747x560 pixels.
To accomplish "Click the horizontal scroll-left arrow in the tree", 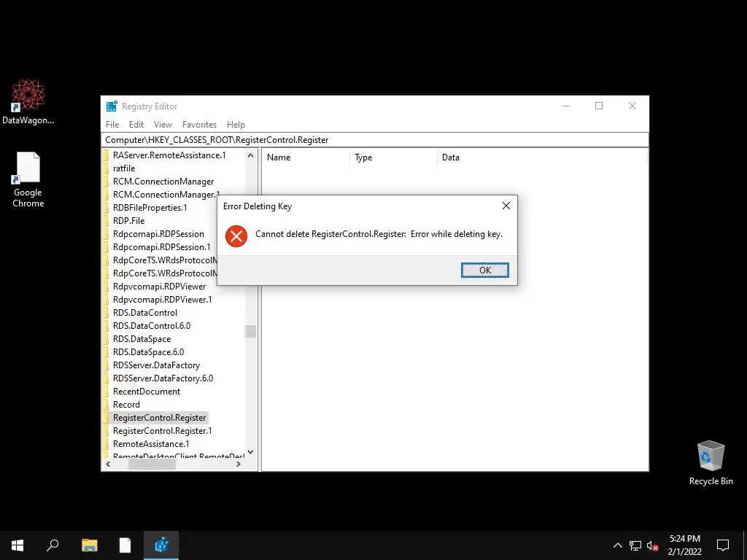I will (x=108, y=464).
